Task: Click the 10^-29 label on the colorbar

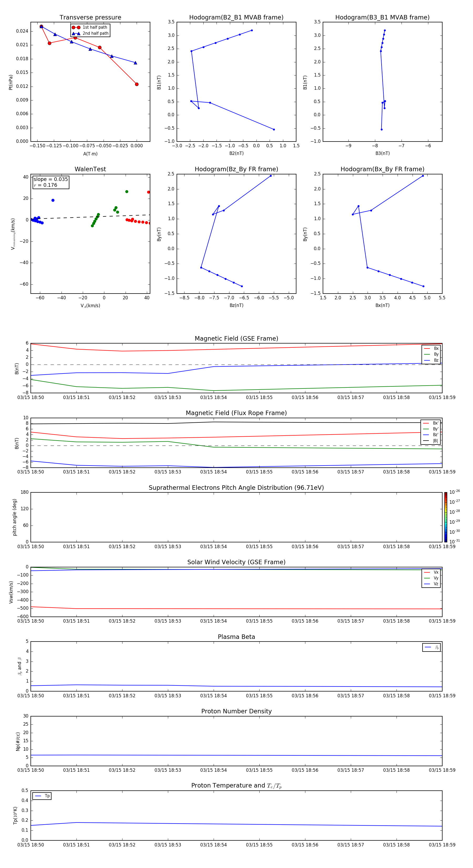Action: point(455,522)
